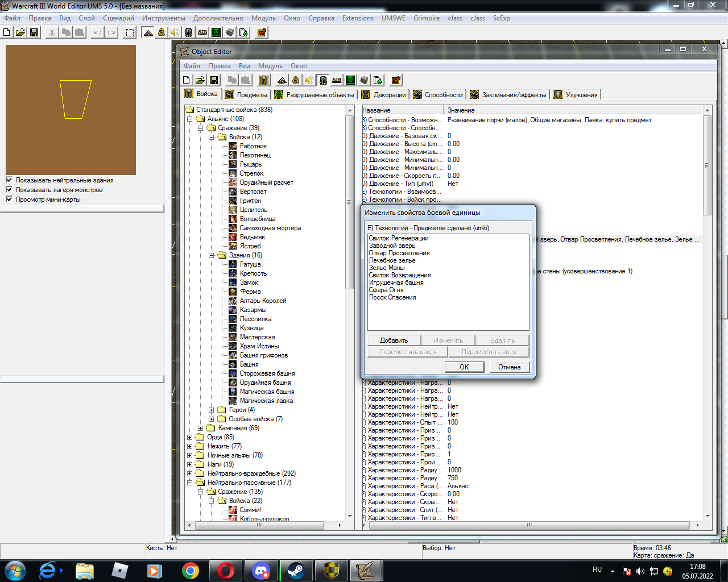Viewport: 728px width, 582px height.
Task: Switch to Разрушаемые объекты tab
Action: coord(315,94)
